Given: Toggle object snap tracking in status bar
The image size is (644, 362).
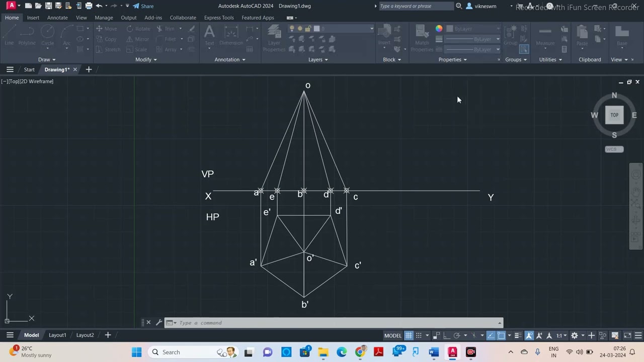Looking at the screenshot, I should (x=491, y=335).
